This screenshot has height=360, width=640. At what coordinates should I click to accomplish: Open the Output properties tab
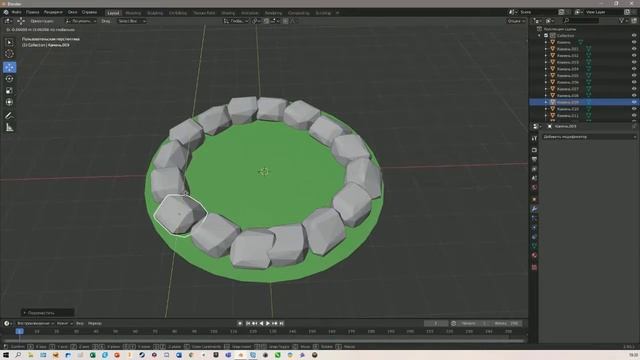(x=534, y=159)
